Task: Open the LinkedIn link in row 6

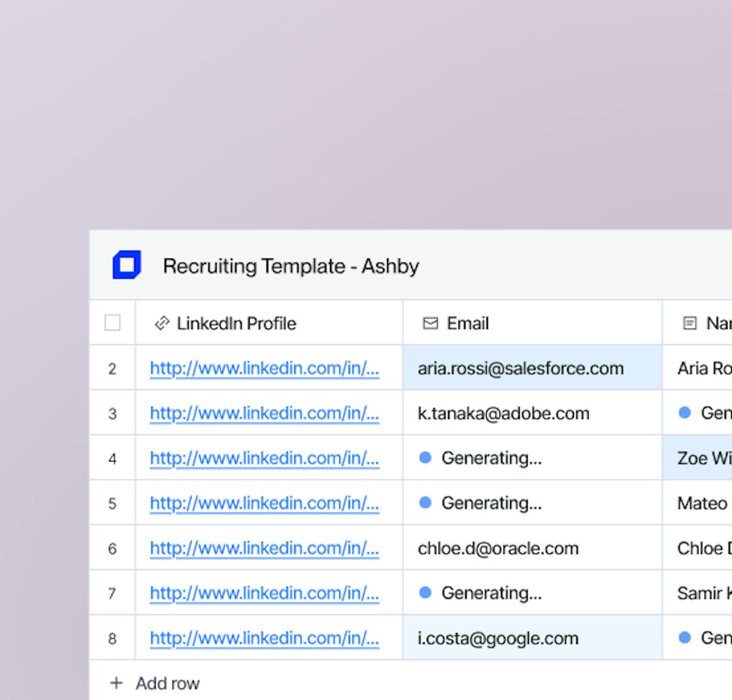Action: point(264,548)
